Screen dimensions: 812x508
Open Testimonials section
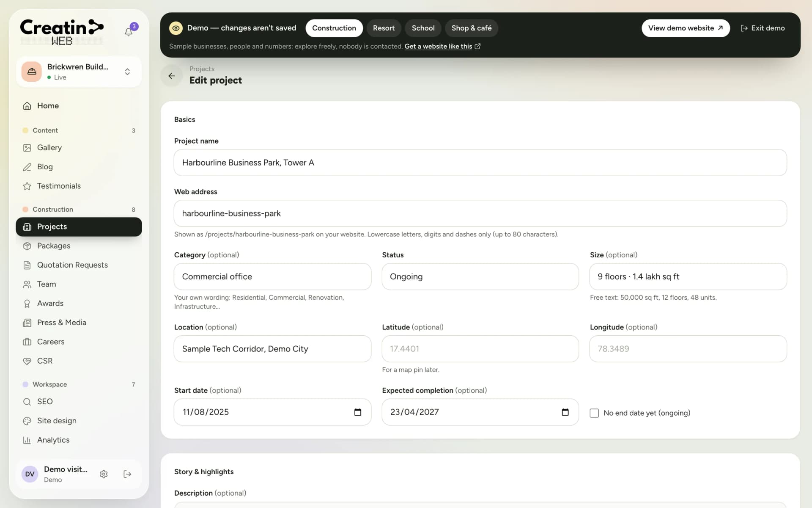point(79,186)
